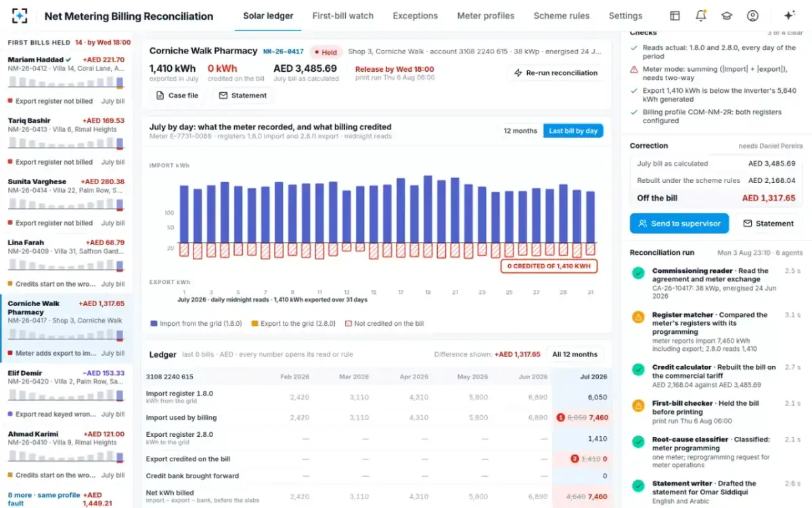The image size is (812, 508).
Task: Open the user account icon
Action: 752,16
